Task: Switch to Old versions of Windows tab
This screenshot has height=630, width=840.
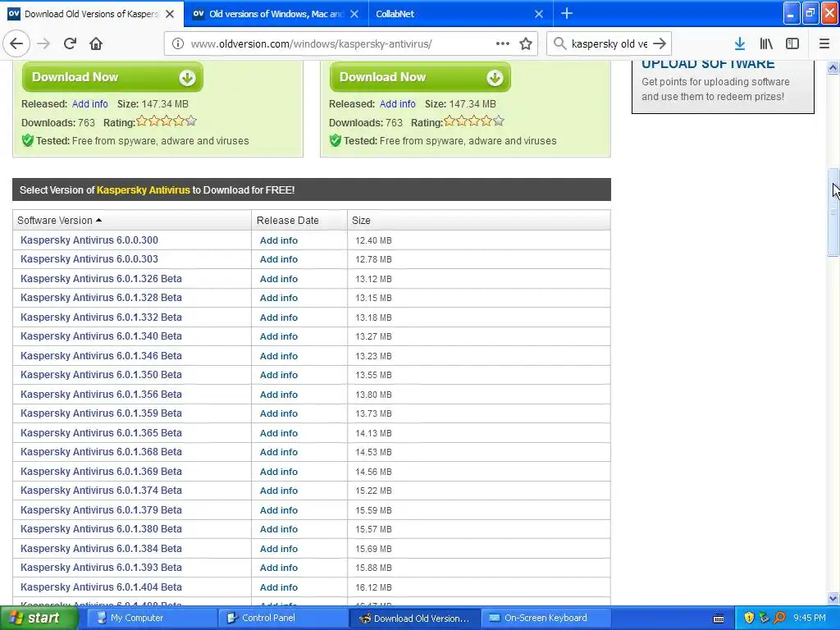Action: 276,14
